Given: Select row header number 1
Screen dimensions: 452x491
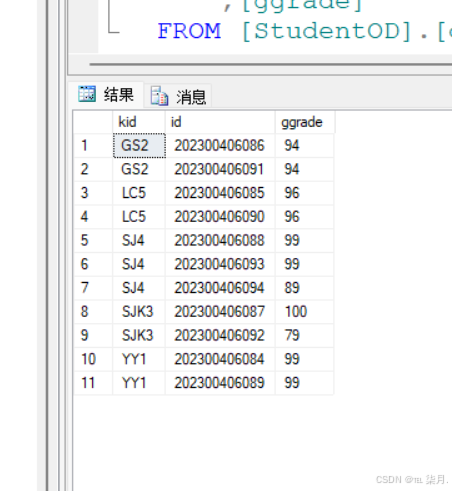Looking at the screenshot, I should pyautogui.click(x=93, y=146).
